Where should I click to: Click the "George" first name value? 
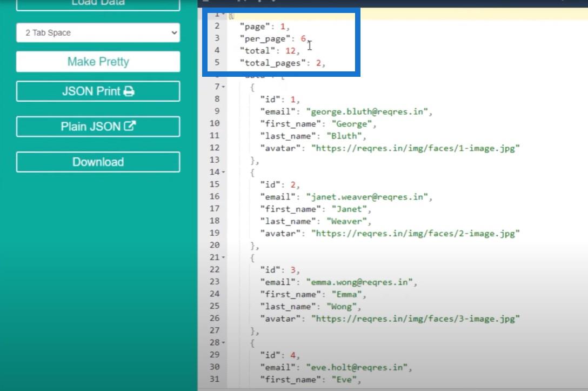[x=352, y=124]
